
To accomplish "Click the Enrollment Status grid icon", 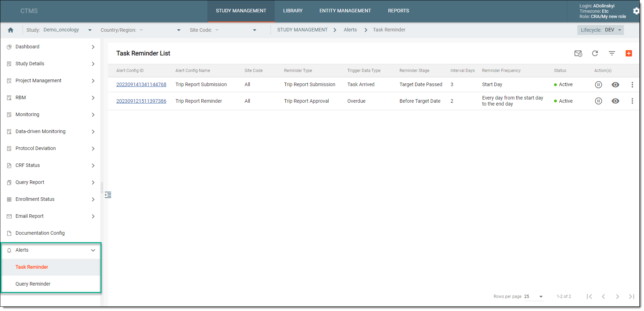I will (9, 199).
